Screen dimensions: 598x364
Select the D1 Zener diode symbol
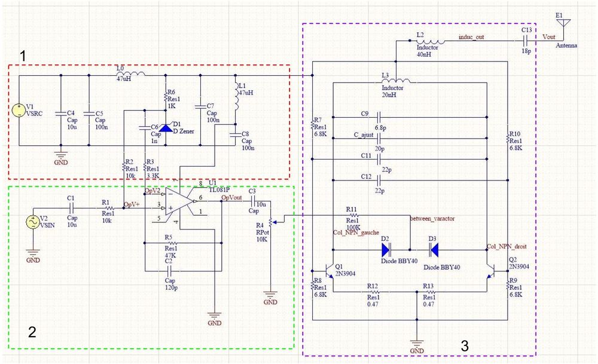point(166,127)
